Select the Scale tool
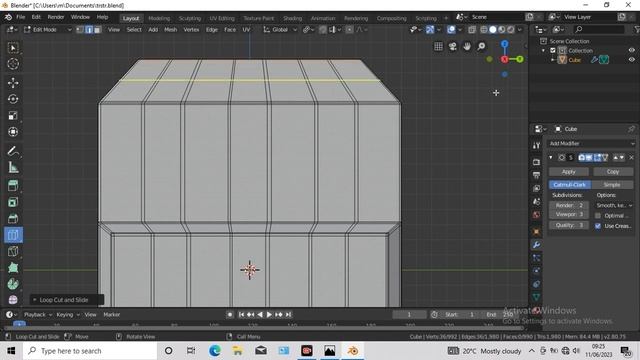Viewport: 640px width, 360px height. [x=13, y=116]
